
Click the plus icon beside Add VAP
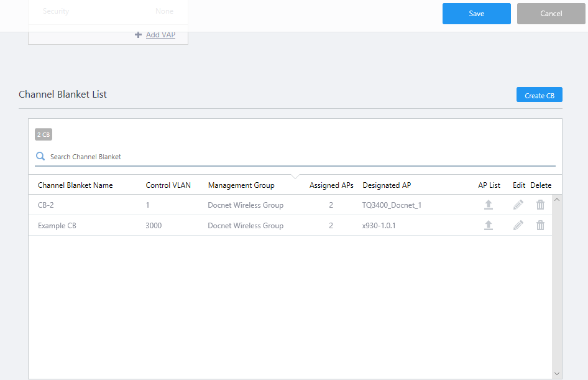138,35
